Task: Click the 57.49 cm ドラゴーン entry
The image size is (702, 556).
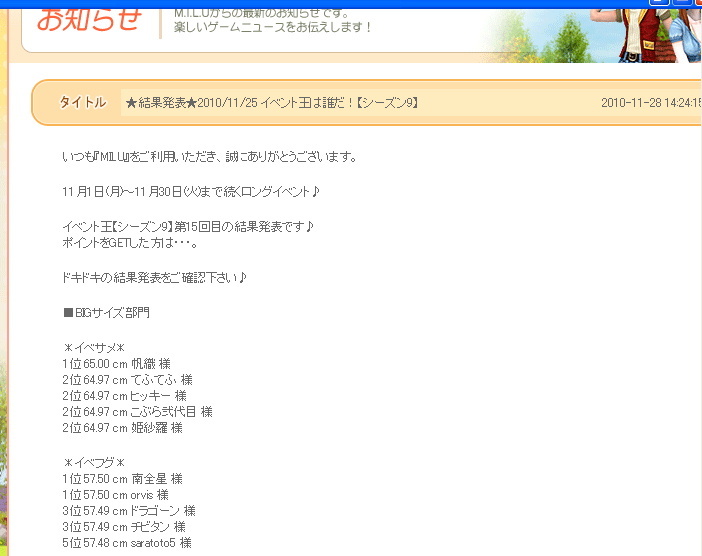Action: tap(128, 511)
